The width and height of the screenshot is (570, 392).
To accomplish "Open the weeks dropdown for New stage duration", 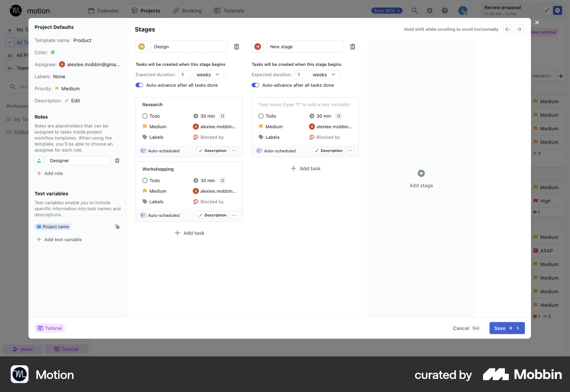I will 324,75.
